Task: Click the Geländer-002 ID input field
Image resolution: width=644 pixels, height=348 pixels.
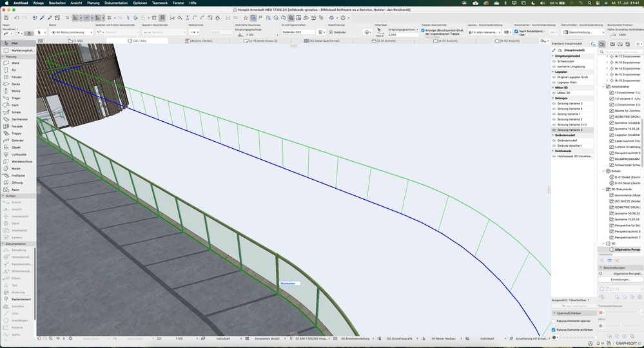Action: tap(298, 32)
